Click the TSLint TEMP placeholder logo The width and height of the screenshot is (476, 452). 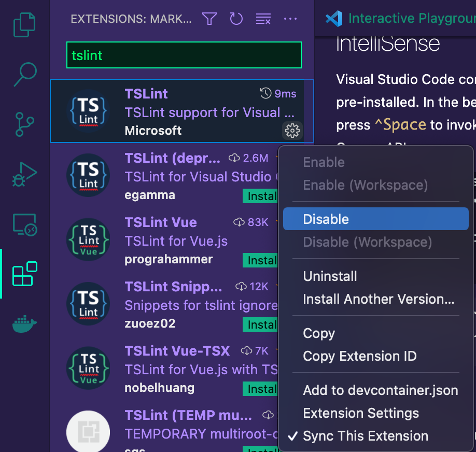click(88, 432)
